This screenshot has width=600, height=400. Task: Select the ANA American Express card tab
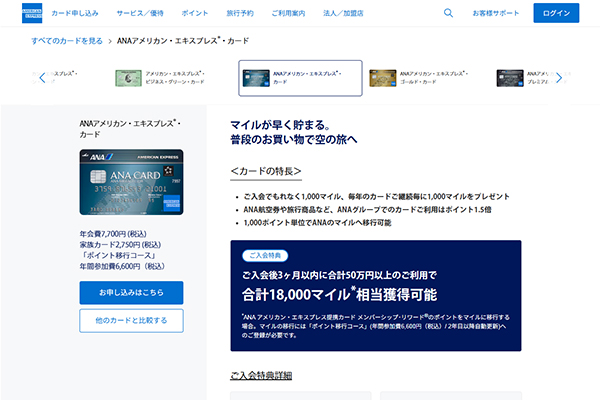click(x=300, y=78)
